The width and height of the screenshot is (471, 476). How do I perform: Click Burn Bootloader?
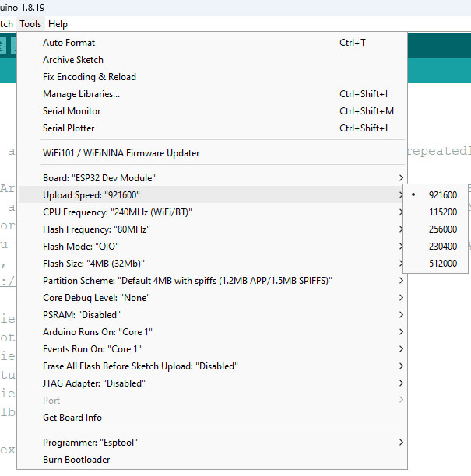[76, 460]
